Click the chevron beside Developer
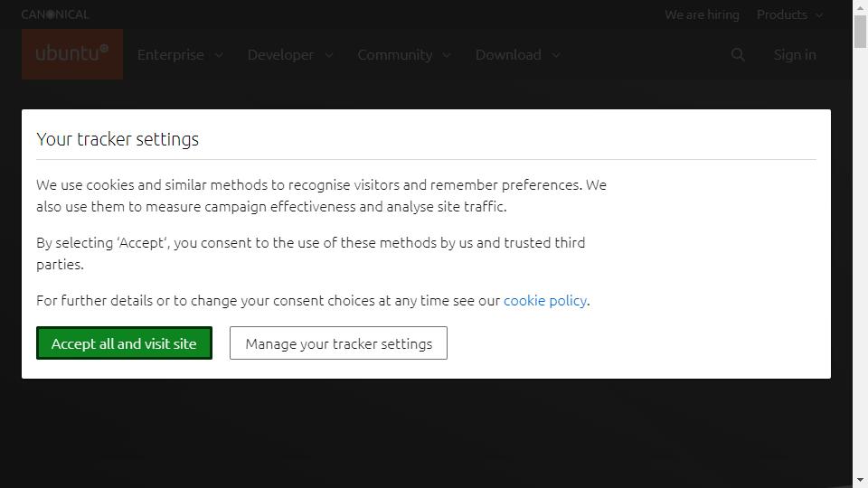The height and width of the screenshot is (488, 868). [329, 55]
